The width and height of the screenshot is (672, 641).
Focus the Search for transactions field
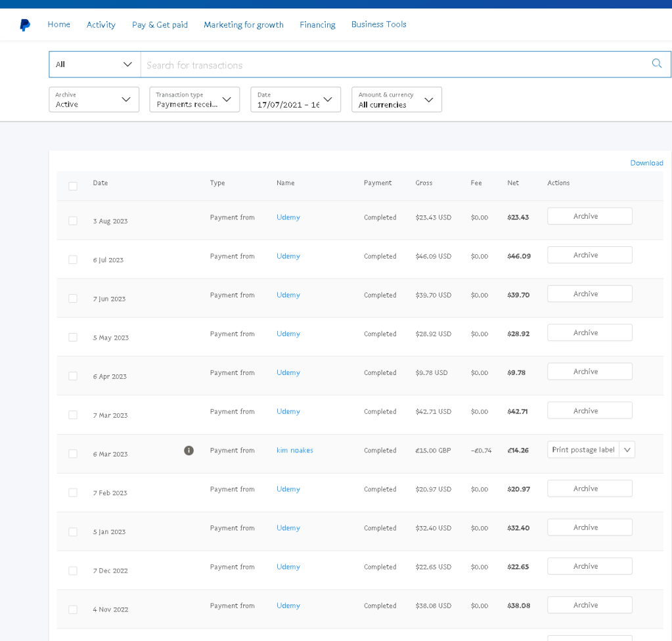click(x=394, y=65)
